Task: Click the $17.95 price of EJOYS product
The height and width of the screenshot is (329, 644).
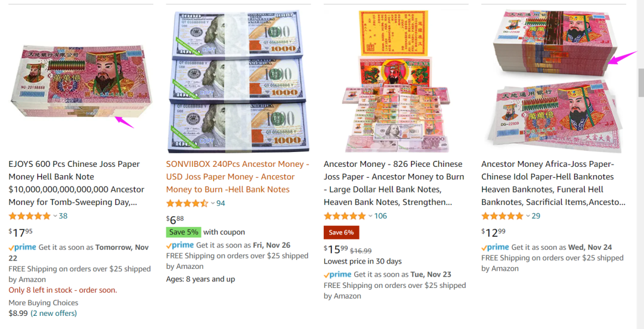Action: point(20,232)
